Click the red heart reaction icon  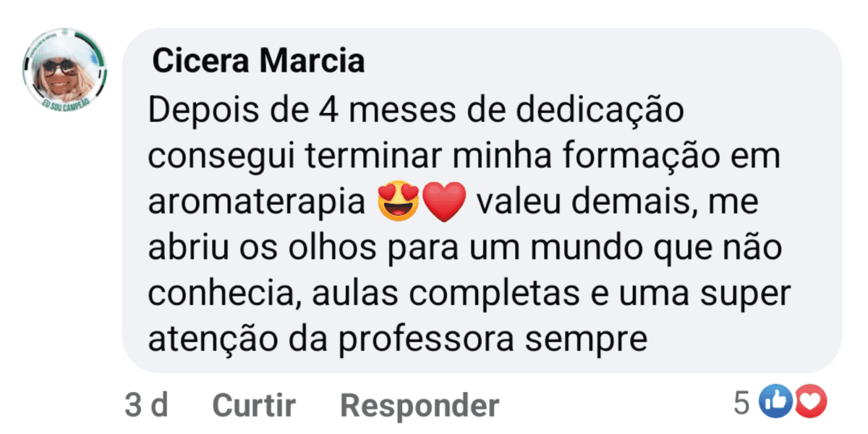tap(810, 403)
